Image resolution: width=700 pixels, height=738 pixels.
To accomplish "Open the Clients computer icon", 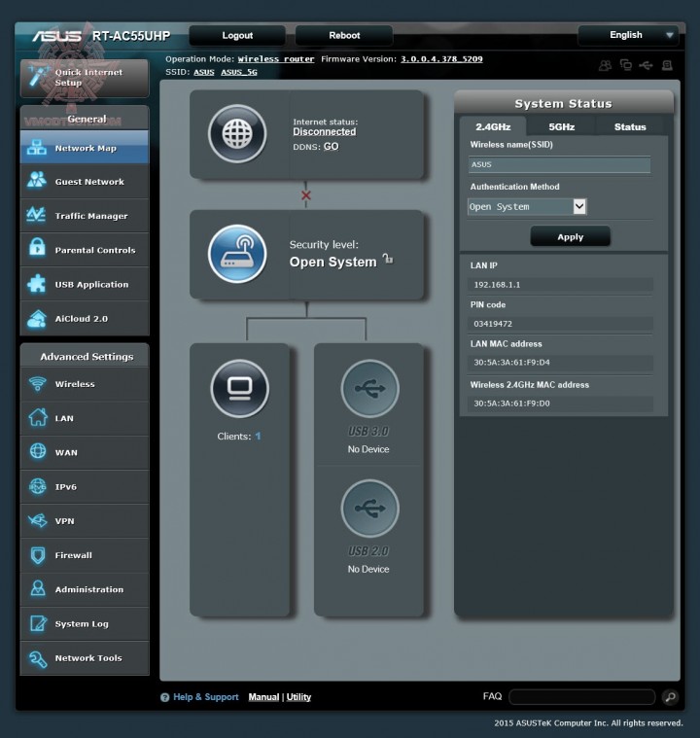I will pyautogui.click(x=239, y=389).
